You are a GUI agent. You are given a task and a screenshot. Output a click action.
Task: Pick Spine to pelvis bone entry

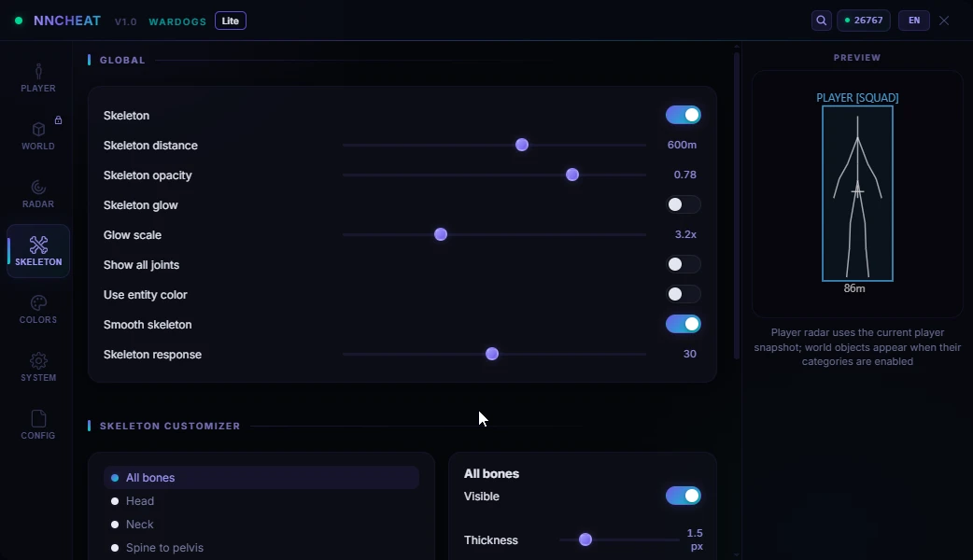261,548
